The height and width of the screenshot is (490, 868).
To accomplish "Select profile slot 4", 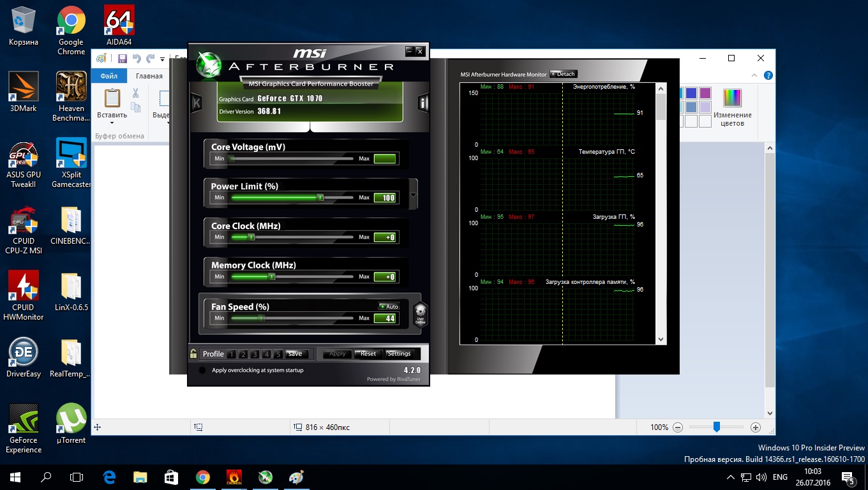I will pos(266,354).
